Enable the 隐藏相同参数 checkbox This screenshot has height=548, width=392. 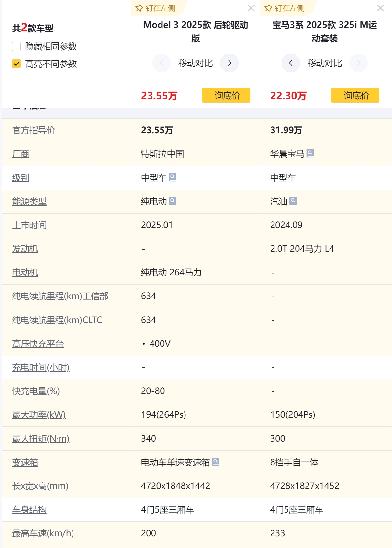tap(17, 46)
